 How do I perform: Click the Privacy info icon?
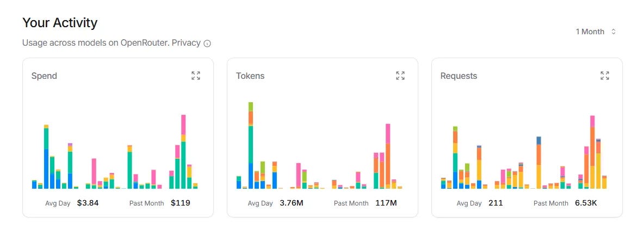207,44
